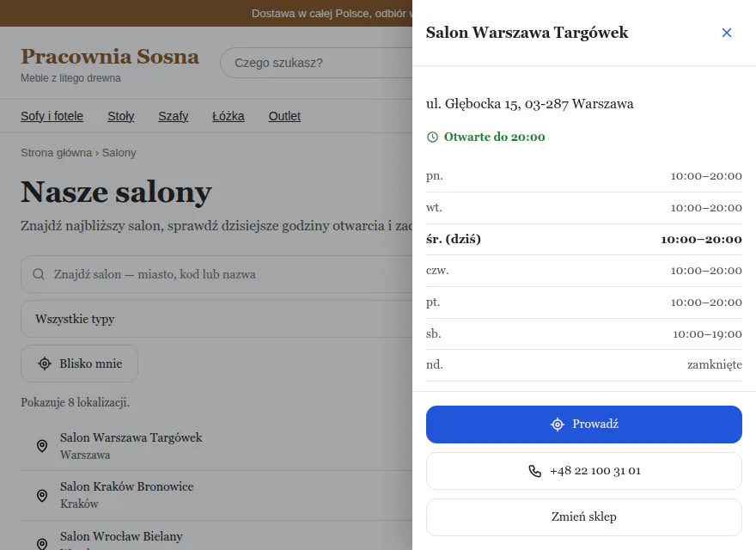Open the Wszystkie typy dropdown
The image size is (756, 550).
tap(216, 319)
